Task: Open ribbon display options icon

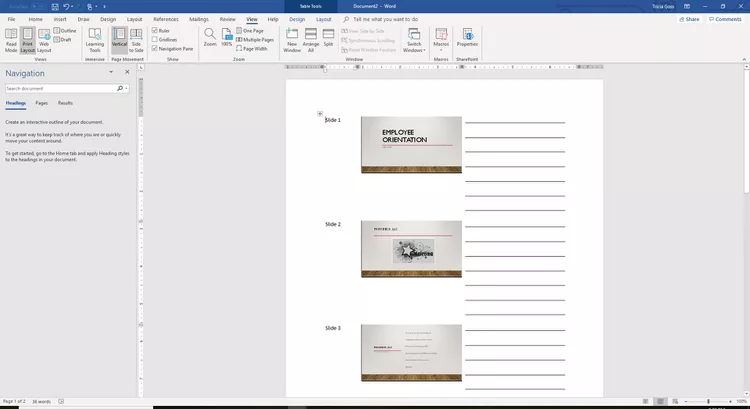Action: (x=687, y=6)
